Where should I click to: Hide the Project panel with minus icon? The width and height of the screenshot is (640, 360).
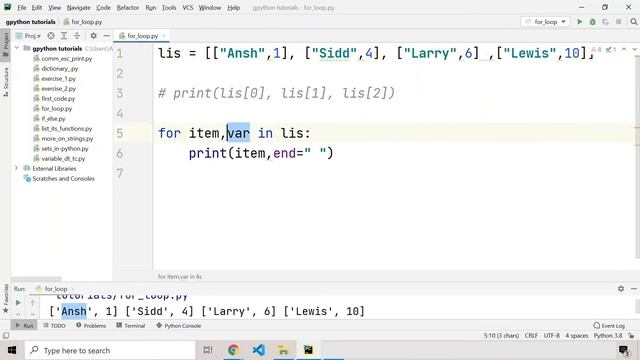[x=106, y=36]
